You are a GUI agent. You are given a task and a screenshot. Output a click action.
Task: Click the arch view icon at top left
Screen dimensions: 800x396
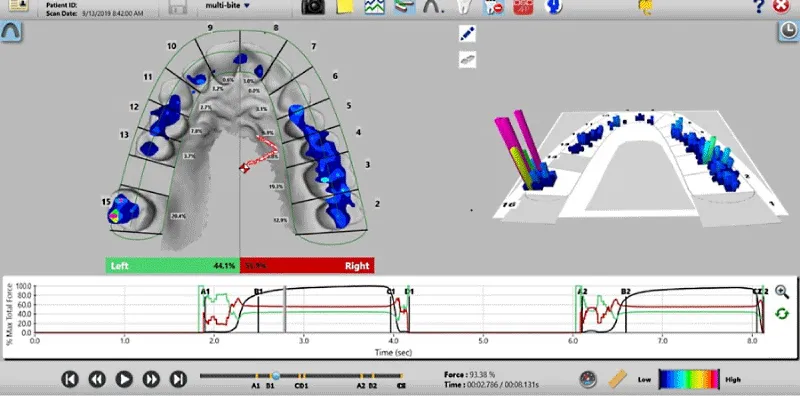coord(11,32)
